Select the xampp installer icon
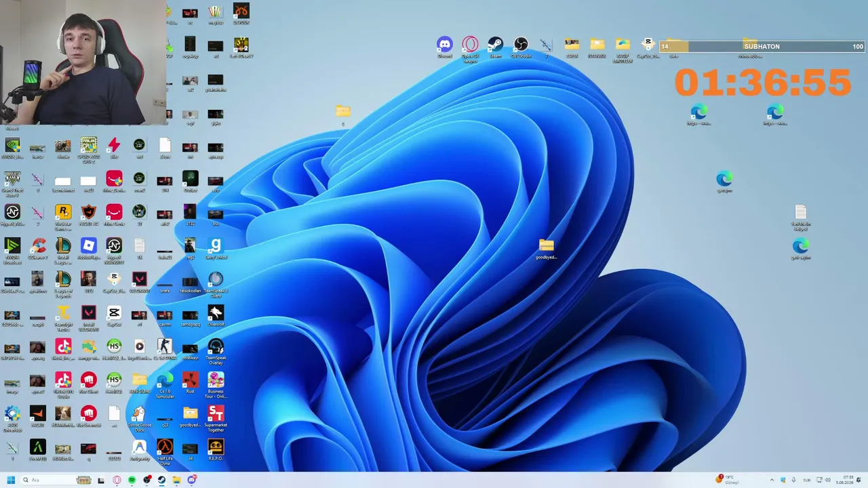The width and height of the screenshot is (868, 488). tap(88, 350)
